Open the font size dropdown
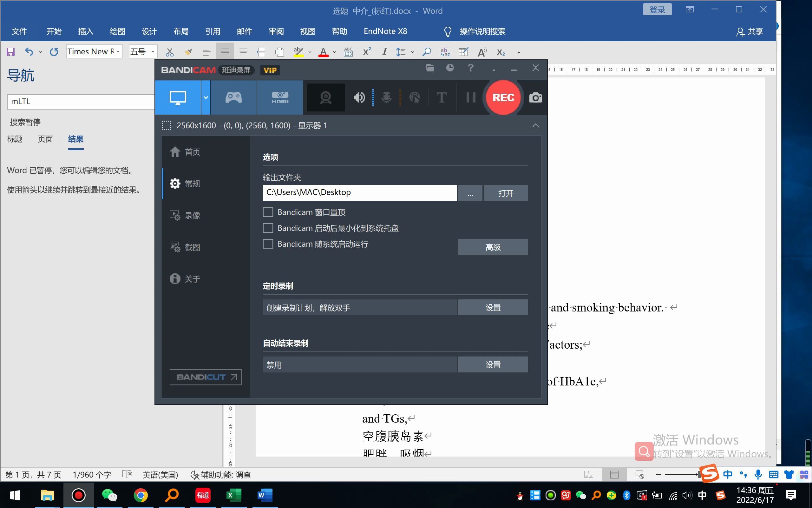The height and width of the screenshot is (508, 812). [153, 51]
